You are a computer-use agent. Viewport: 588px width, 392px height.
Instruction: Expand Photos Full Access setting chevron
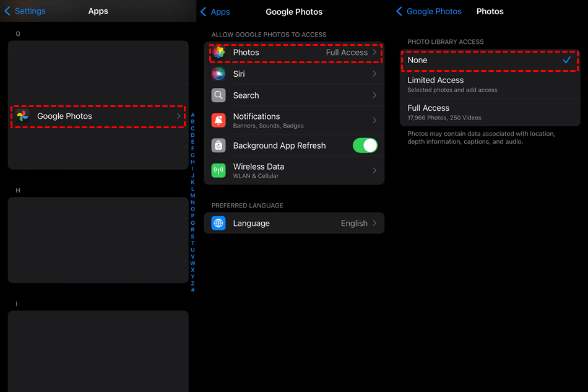pos(374,53)
